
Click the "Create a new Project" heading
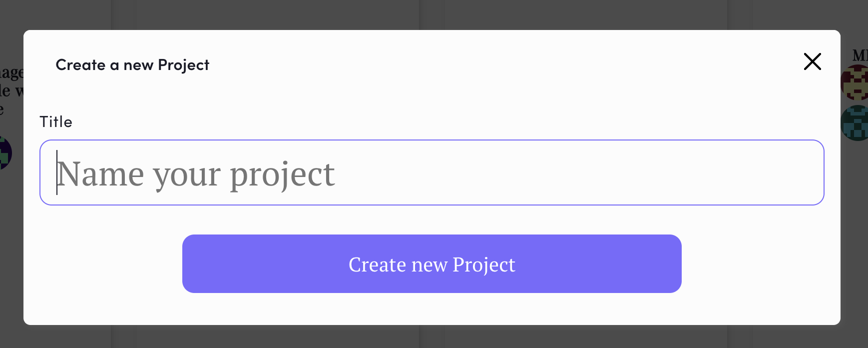(x=132, y=65)
